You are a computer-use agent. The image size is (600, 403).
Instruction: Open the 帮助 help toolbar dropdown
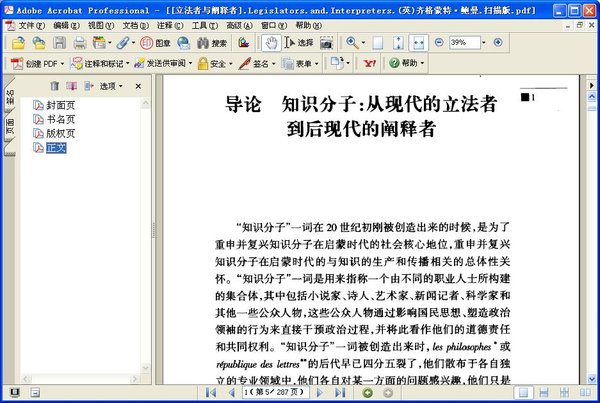(407, 63)
